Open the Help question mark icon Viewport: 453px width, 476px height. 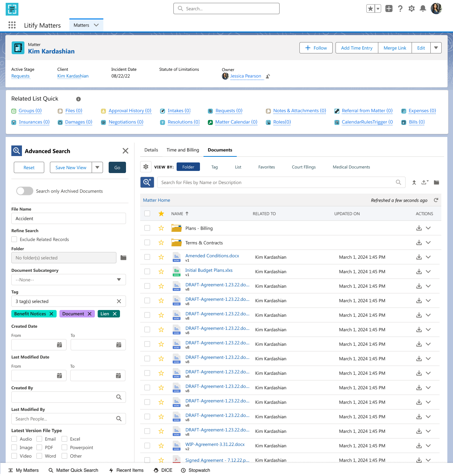point(400,8)
